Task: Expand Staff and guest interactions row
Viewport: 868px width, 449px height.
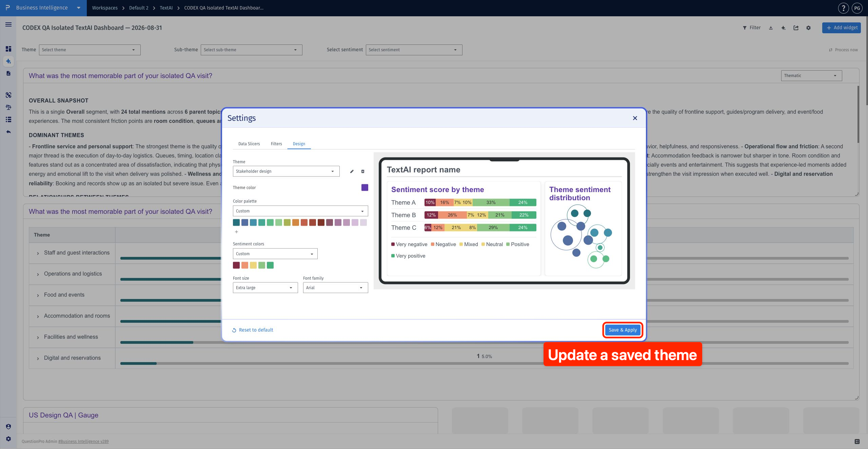Action: tap(38, 253)
